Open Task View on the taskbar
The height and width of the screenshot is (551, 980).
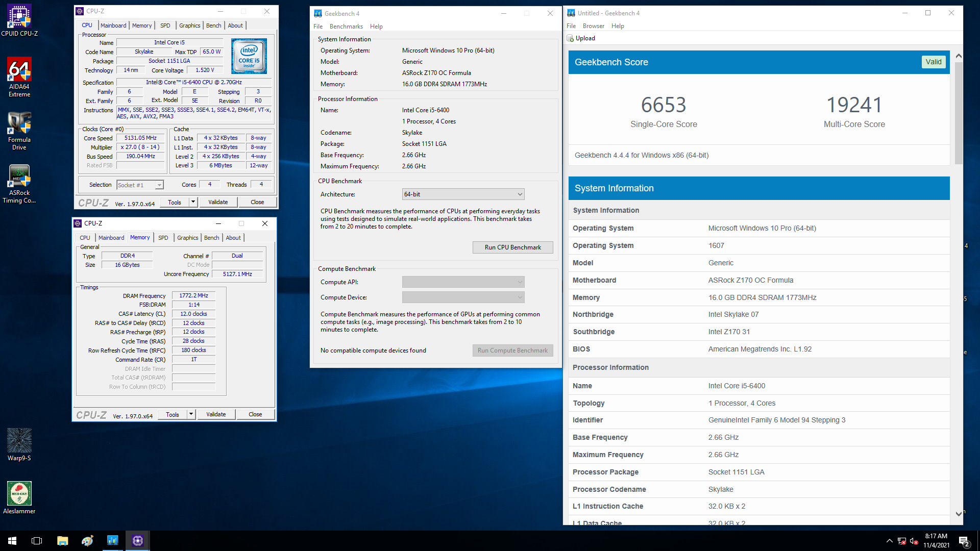[x=37, y=541]
